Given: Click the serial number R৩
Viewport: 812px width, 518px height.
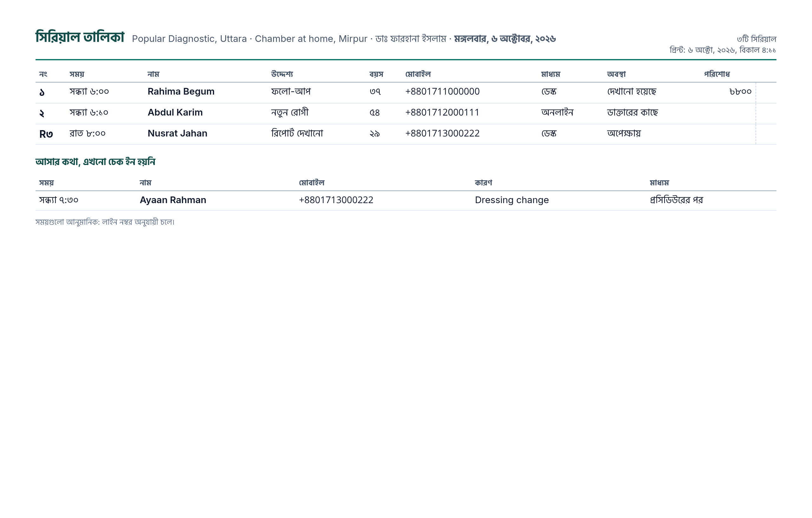Looking at the screenshot, I should (x=46, y=134).
